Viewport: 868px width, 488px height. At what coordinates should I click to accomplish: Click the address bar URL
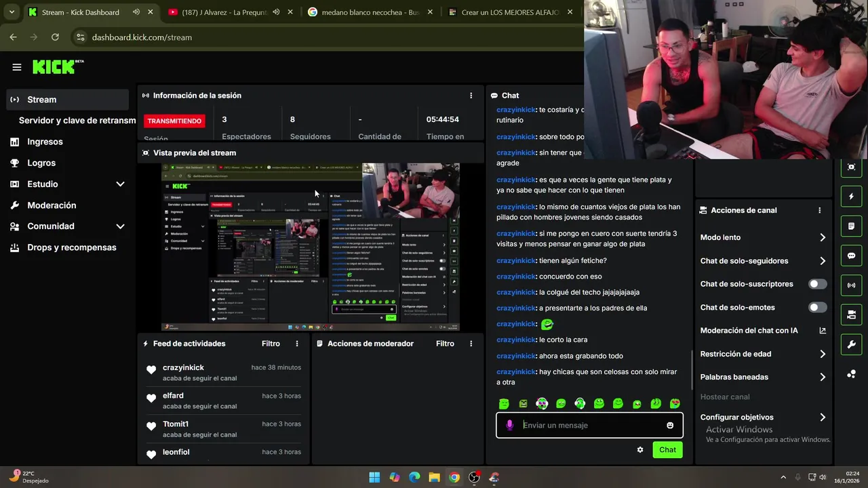(x=142, y=37)
